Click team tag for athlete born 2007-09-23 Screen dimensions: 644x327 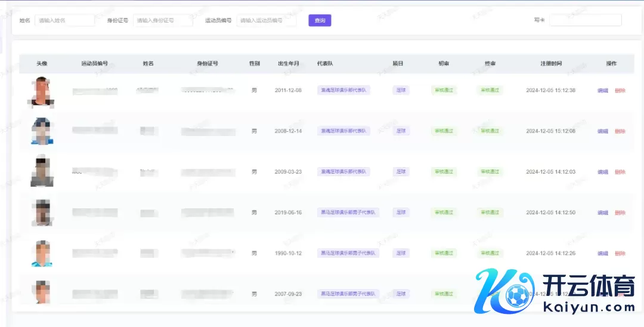tap(349, 294)
